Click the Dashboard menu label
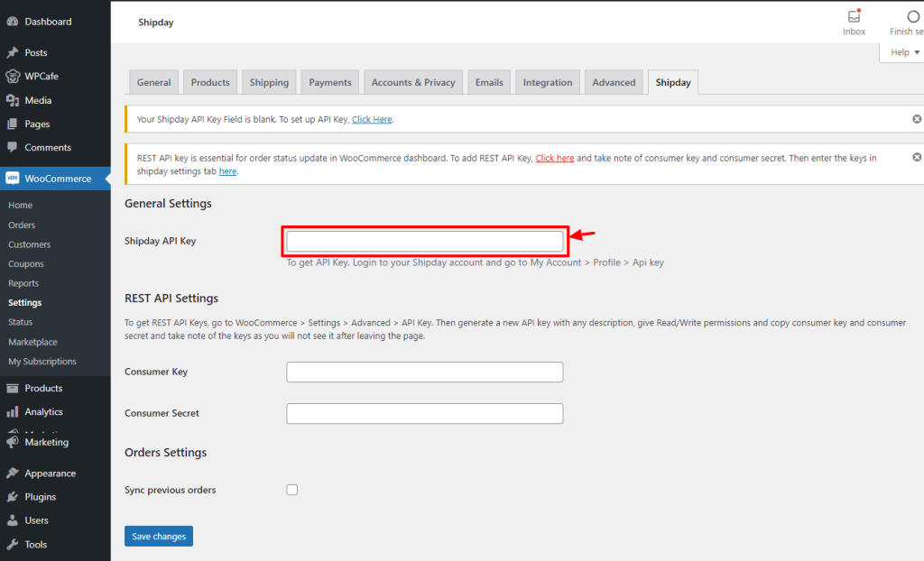The height and width of the screenshot is (561, 924). [48, 22]
